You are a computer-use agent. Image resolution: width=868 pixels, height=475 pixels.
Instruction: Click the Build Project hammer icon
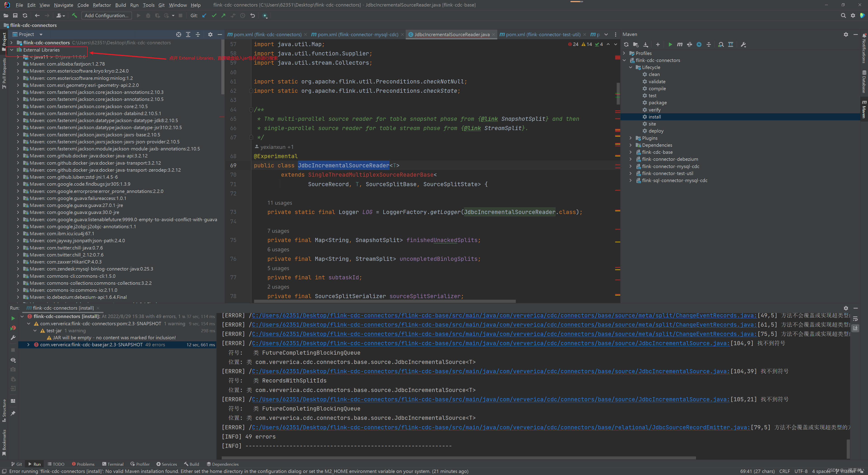74,16
